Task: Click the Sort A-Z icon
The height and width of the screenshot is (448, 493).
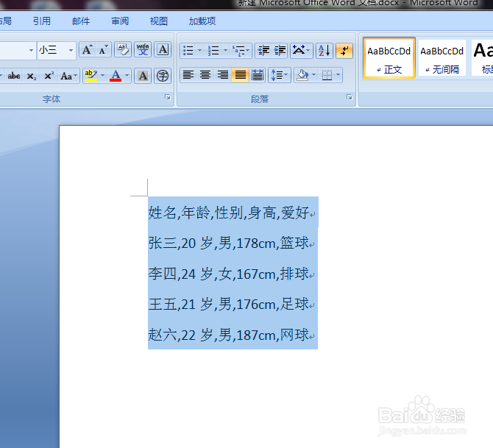Action: pos(324,51)
